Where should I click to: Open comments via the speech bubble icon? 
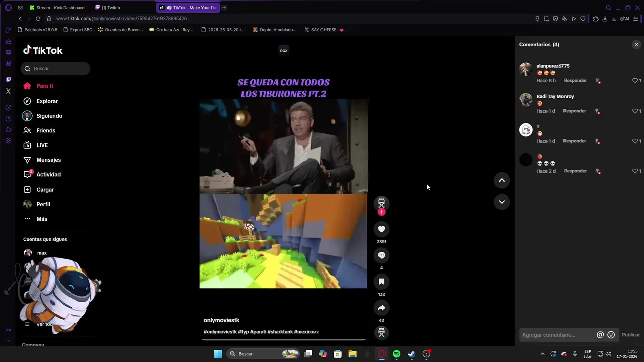[x=381, y=255]
